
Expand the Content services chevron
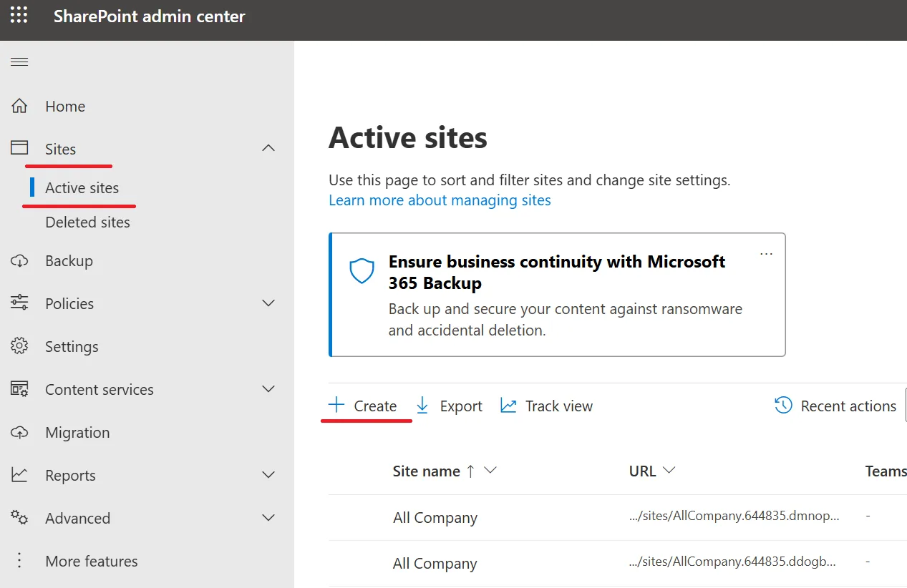[x=268, y=389]
